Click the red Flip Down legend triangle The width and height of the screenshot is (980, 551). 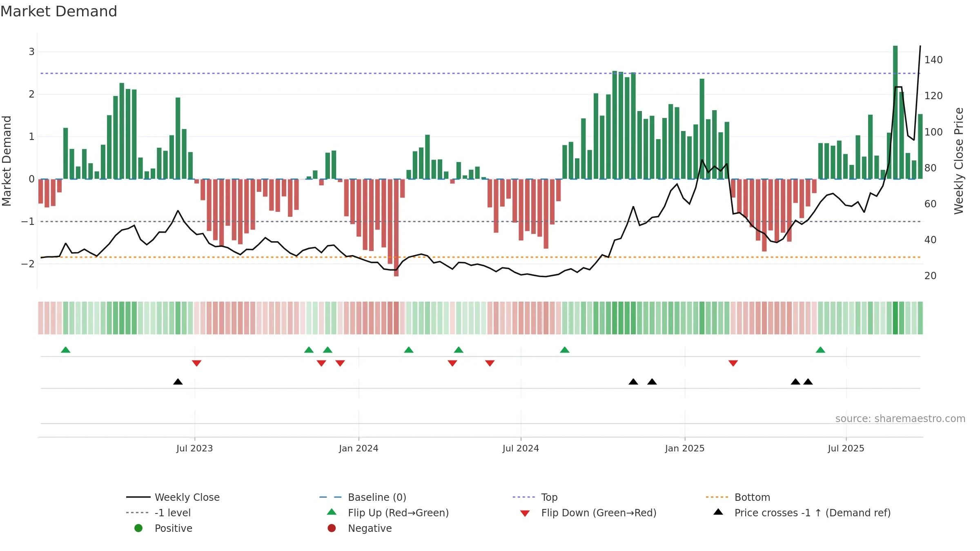(x=525, y=513)
